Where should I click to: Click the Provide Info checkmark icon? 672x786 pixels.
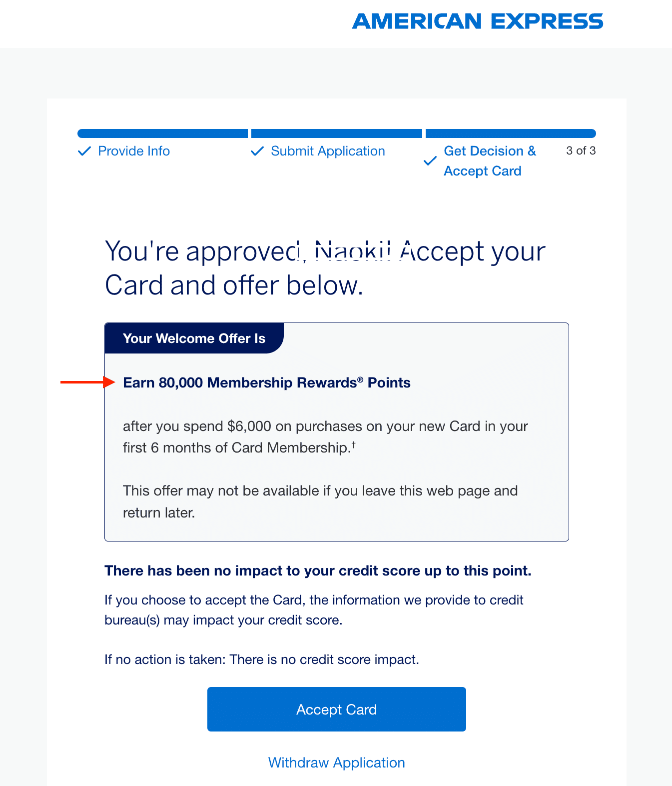click(x=84, y=151)
